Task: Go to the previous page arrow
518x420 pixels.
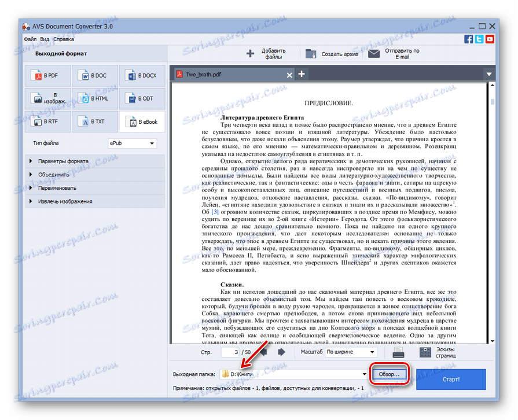Action: [263, 352]
